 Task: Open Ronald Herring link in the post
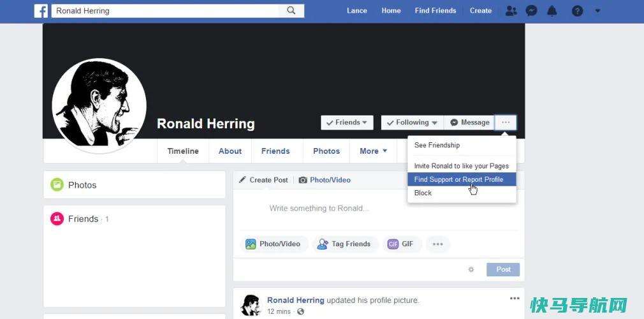pos(296,300)
